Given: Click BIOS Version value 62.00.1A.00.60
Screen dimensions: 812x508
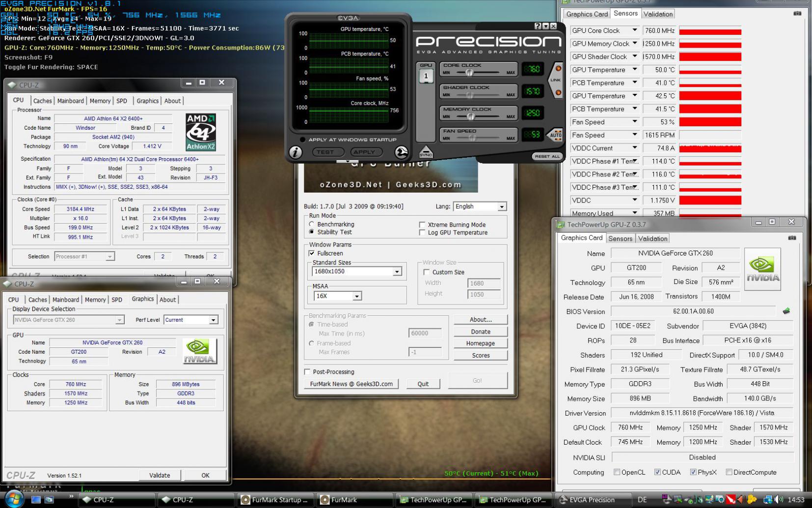Looking at the screenshot, I should tap(693, 311).
